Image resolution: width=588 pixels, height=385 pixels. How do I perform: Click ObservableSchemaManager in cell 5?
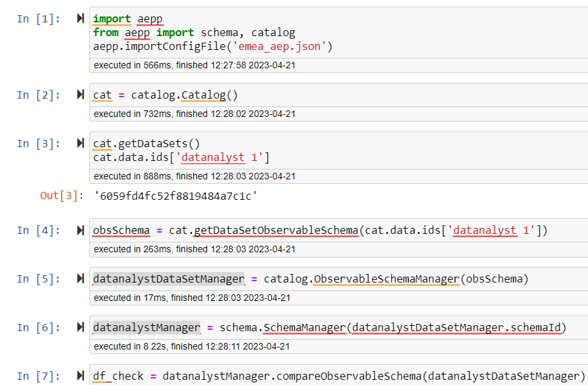[x=386, y=279]
